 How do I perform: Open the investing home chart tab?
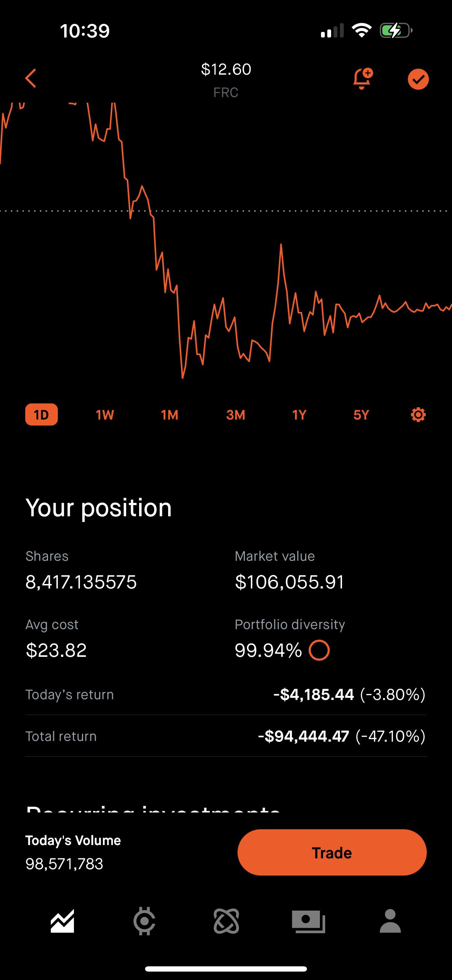pyautogui.click(x=62, y=921)
